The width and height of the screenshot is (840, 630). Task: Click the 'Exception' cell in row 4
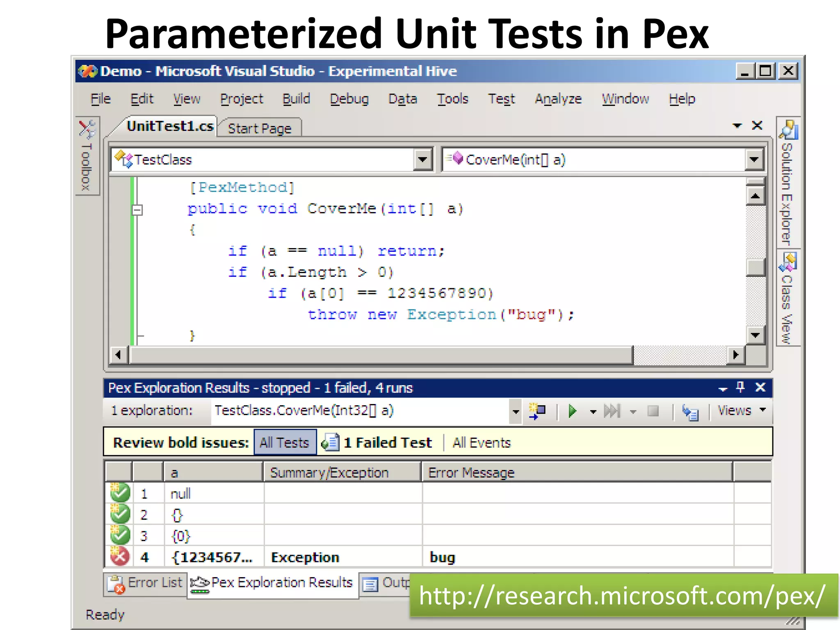[x=343, y=557]
